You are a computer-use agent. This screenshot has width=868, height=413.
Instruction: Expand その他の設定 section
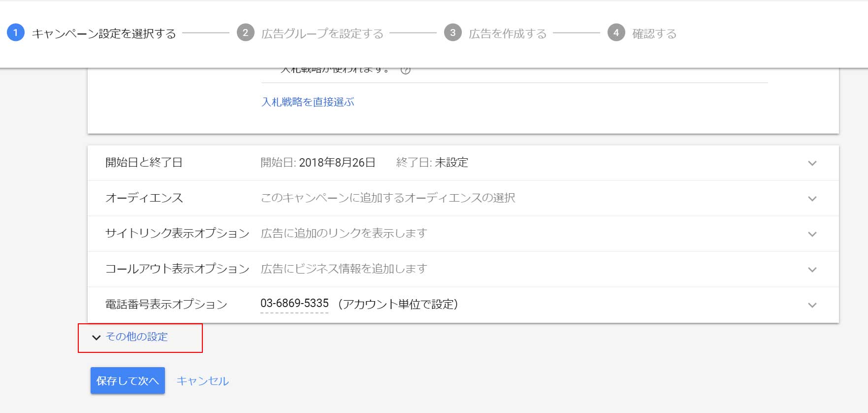pyautogui.click(x=130, y=337)
